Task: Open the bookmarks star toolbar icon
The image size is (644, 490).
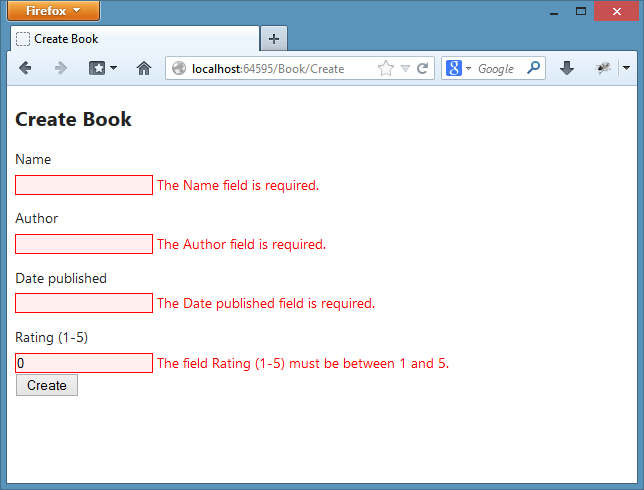Action: 97,68
